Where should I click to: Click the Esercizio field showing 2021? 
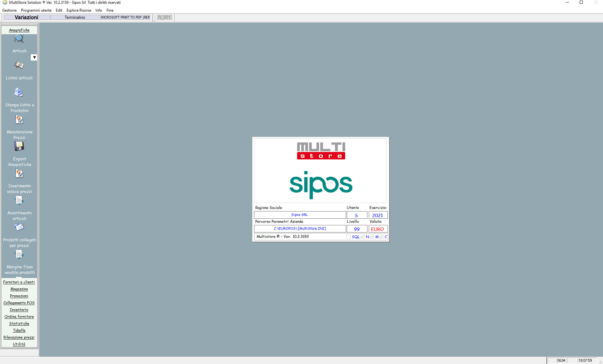coord(378,215)
